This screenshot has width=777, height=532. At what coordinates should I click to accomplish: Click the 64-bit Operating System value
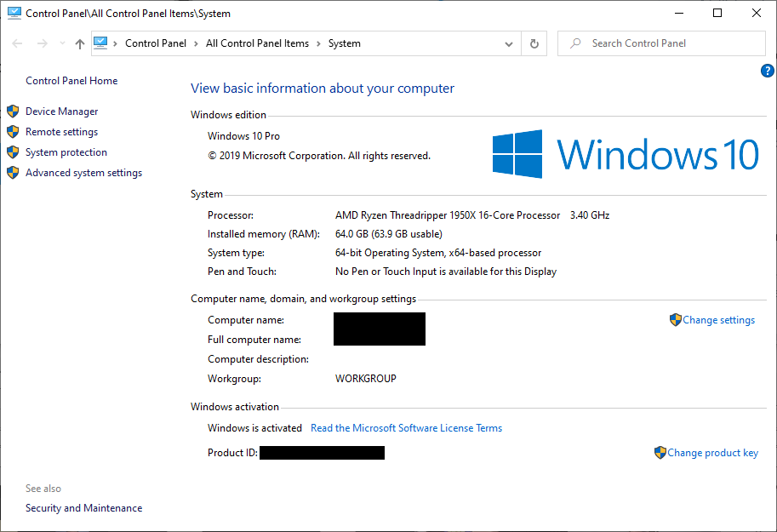point(438,253)
